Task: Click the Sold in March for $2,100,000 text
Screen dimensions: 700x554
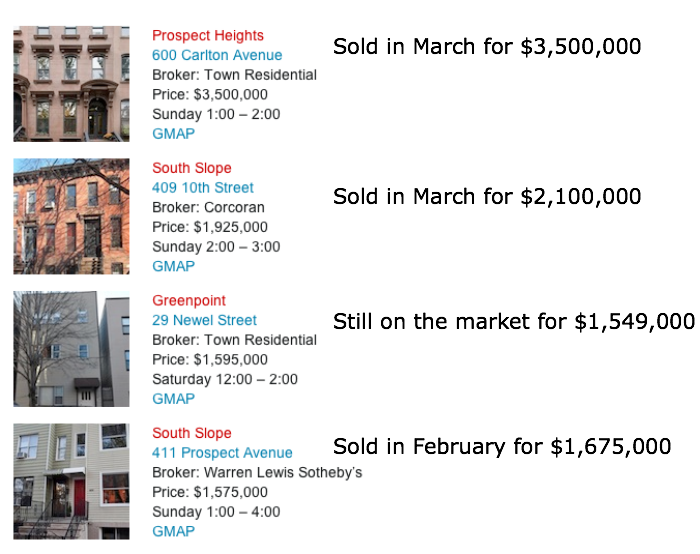Action: click(x=487, y=197)
